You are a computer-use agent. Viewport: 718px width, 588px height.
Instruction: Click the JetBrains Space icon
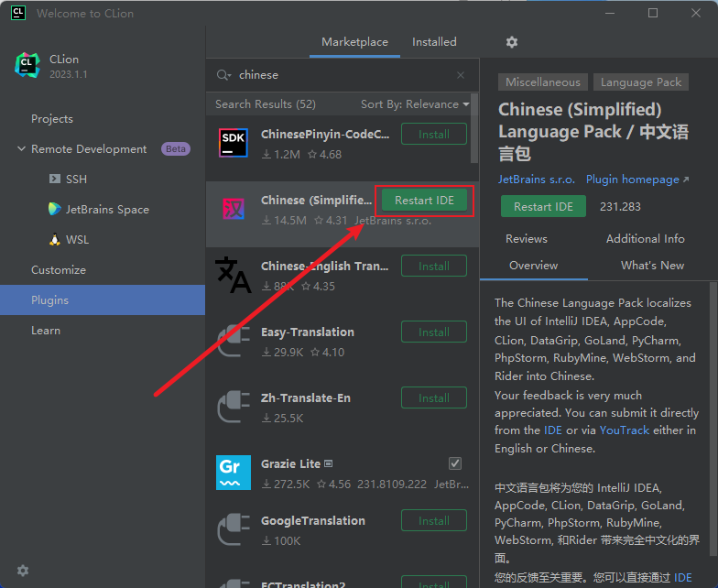tap(55, 209)
